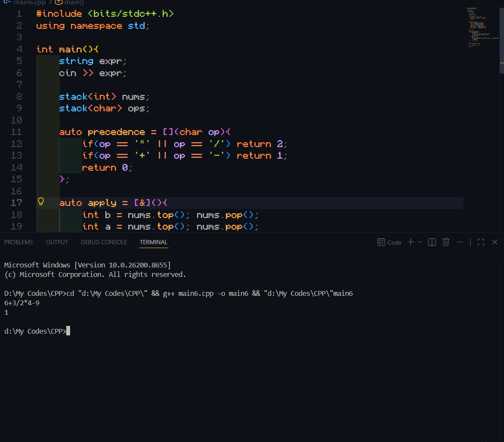
Task: Click line number 16 in the gutter
Action: point(17,191)
